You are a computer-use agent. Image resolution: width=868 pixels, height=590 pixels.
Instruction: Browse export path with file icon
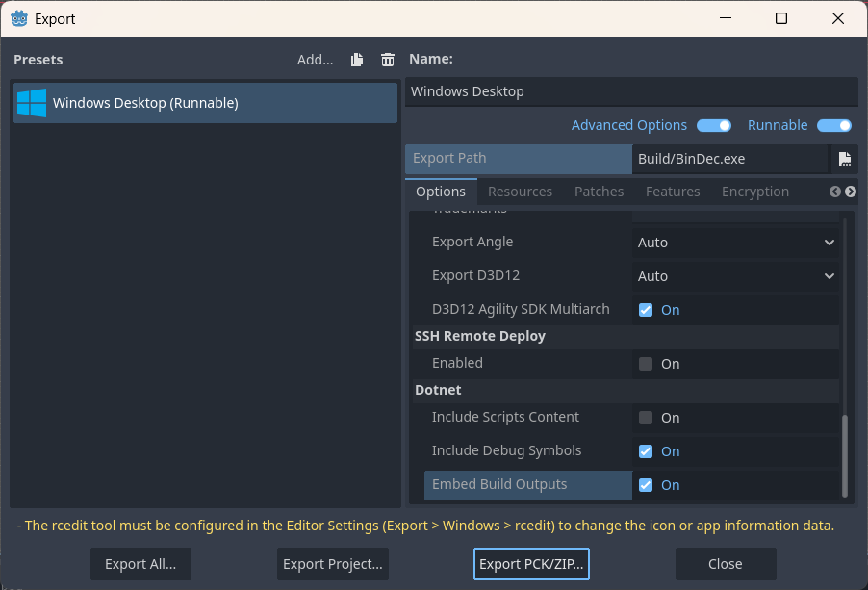[x=844, y=159]
